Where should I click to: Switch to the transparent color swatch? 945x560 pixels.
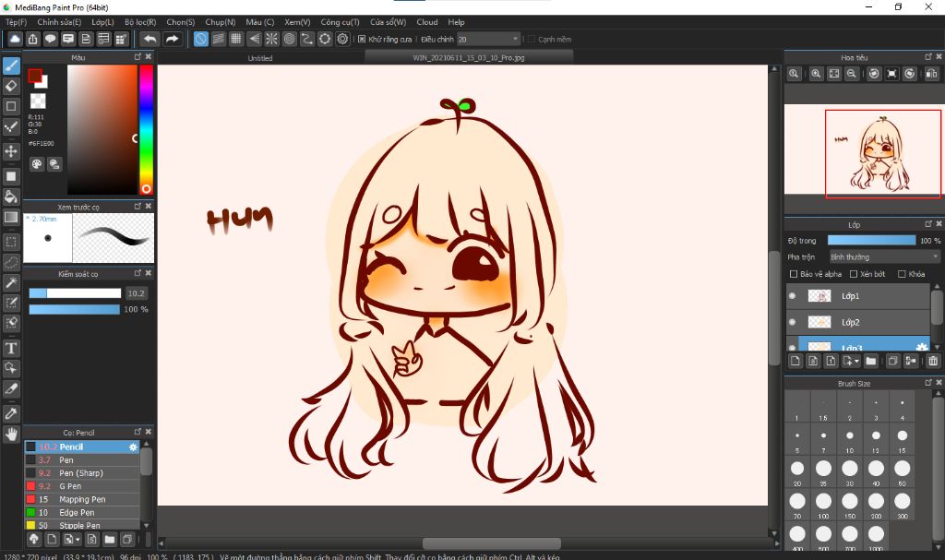pyautogui.click(x=38, y=101)
